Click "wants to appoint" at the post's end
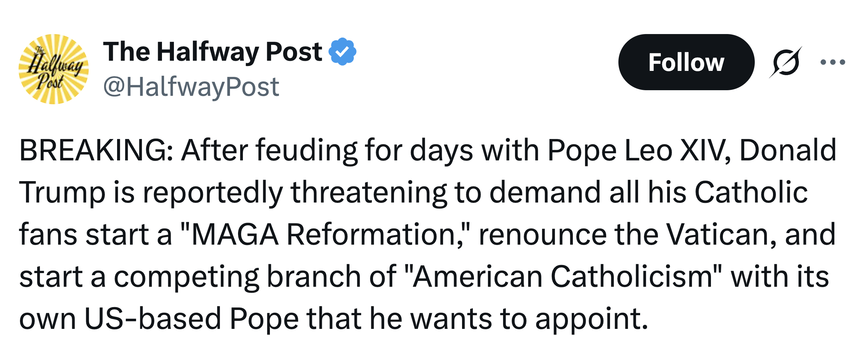Image resolution: width=868 pixels, height=351 pixels. 529,319
